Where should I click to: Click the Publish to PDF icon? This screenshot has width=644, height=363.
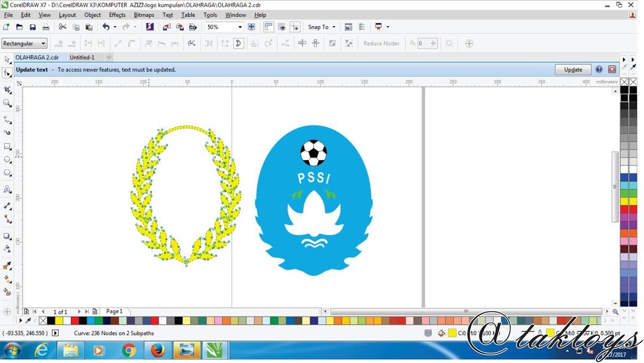point(193,27)
